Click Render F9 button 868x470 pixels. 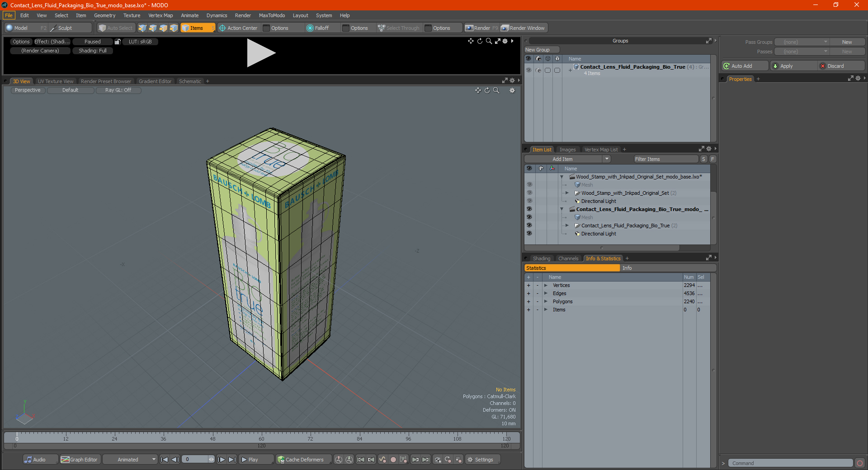pyautogui.click(x=481, y=28)
